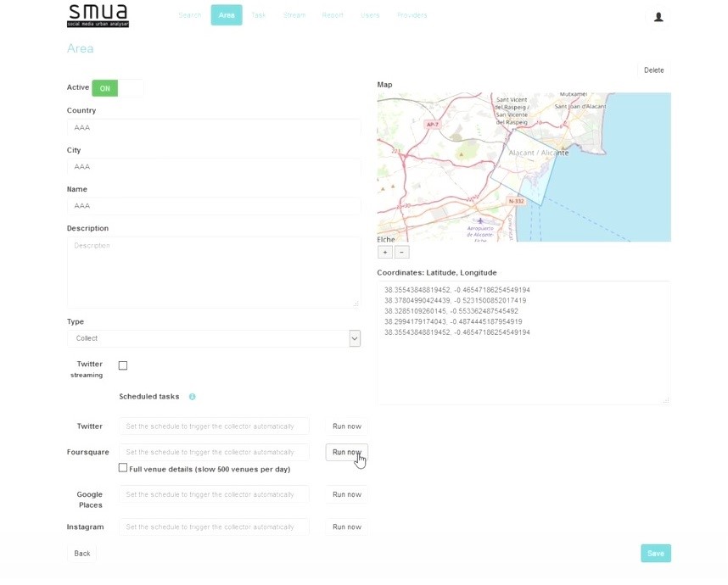This screenshot has width=728, height=585.
Task: Check the Full venue details option
Action: click(x=122, y=468)
